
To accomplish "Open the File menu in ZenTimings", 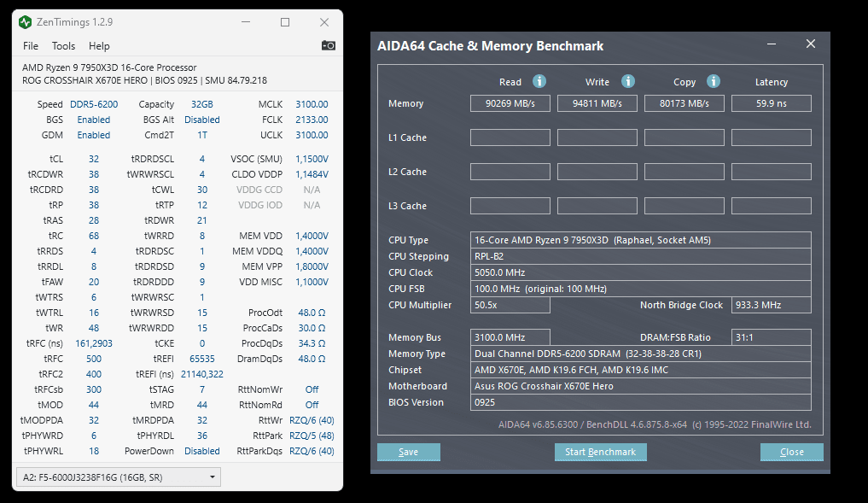I will tap(31, 46).
